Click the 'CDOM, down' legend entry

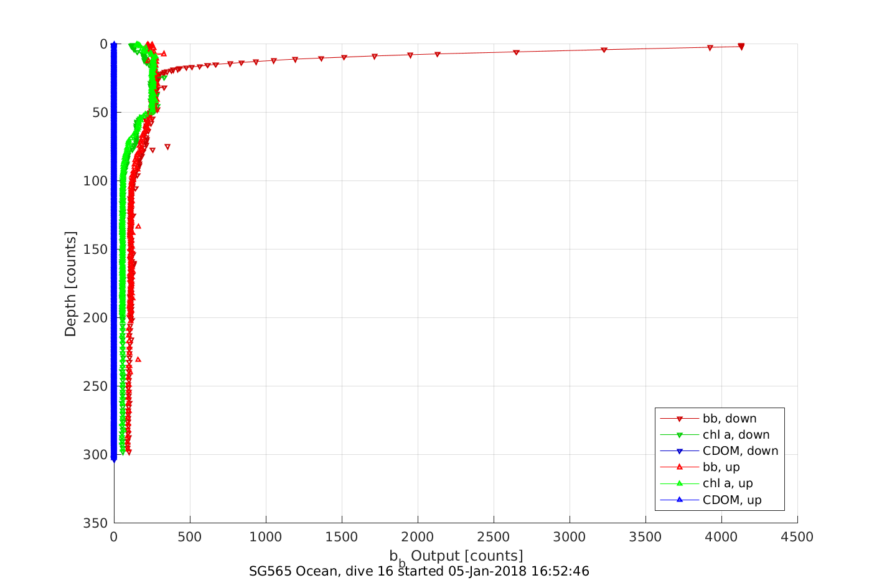coord(720,451)
